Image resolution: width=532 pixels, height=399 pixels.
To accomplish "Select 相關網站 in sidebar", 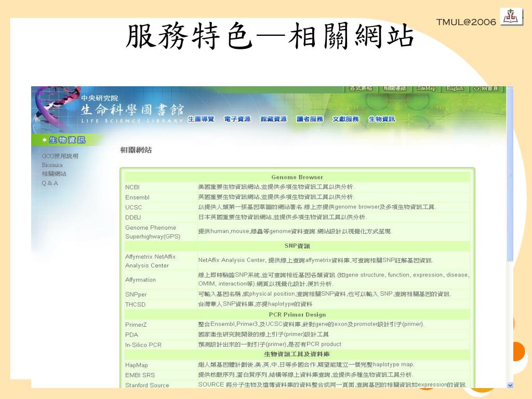I will point(54,174).
